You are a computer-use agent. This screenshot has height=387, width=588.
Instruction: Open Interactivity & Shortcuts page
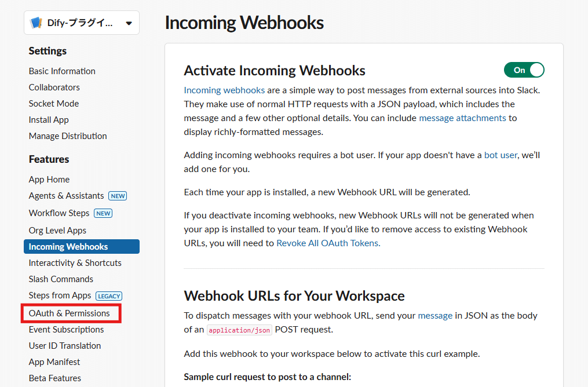(75, 263)
